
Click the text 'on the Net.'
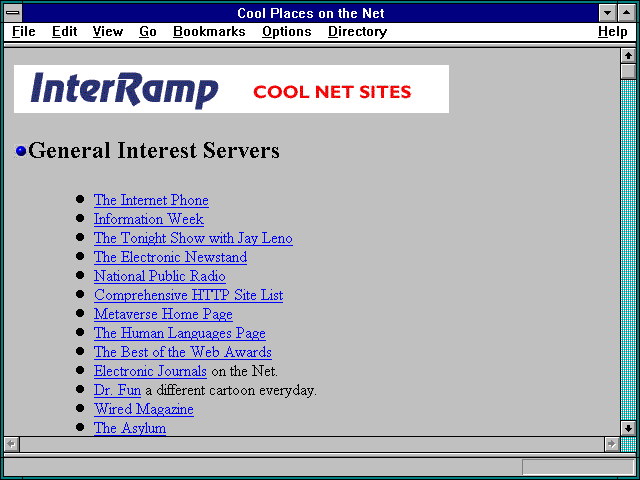(244, 371)
